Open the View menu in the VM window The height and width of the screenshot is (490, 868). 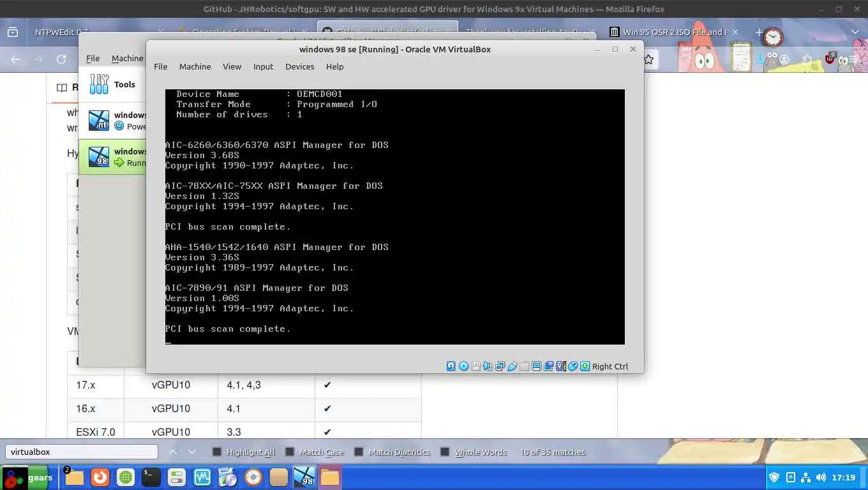pyautogui.click(x=232, y=66)
